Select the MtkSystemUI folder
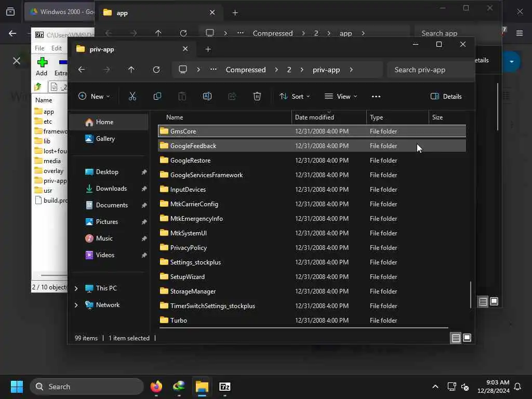 point(312,233)
